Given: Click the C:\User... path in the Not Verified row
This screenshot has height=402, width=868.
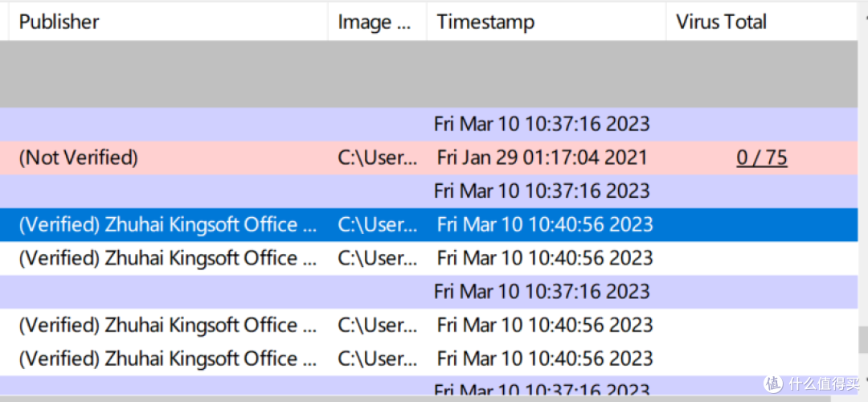Looking at the screenshot, I should click(378, 158).
